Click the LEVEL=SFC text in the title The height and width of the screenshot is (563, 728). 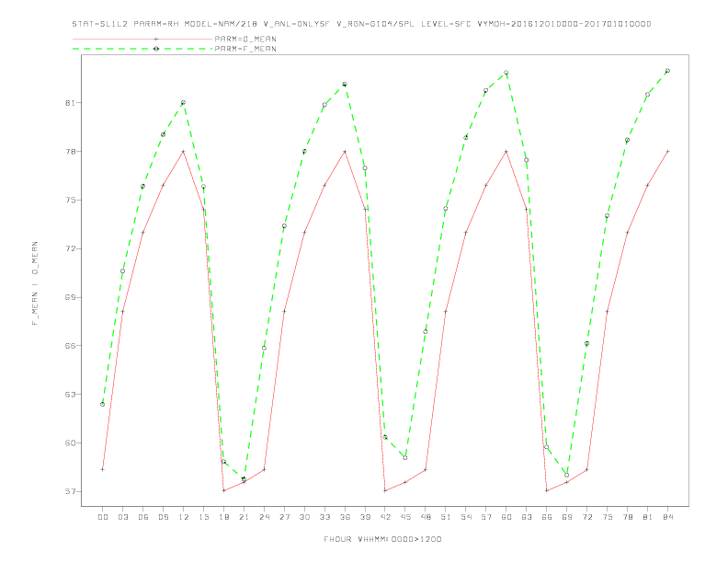point(446,24)
